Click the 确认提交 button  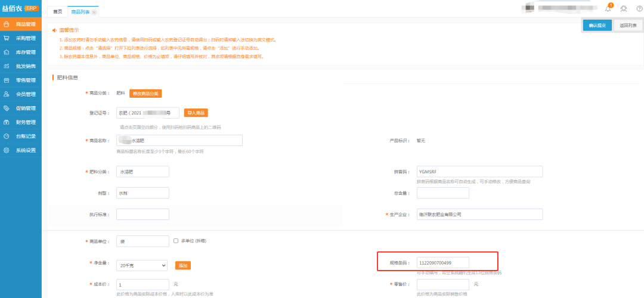tap(597, 26)
